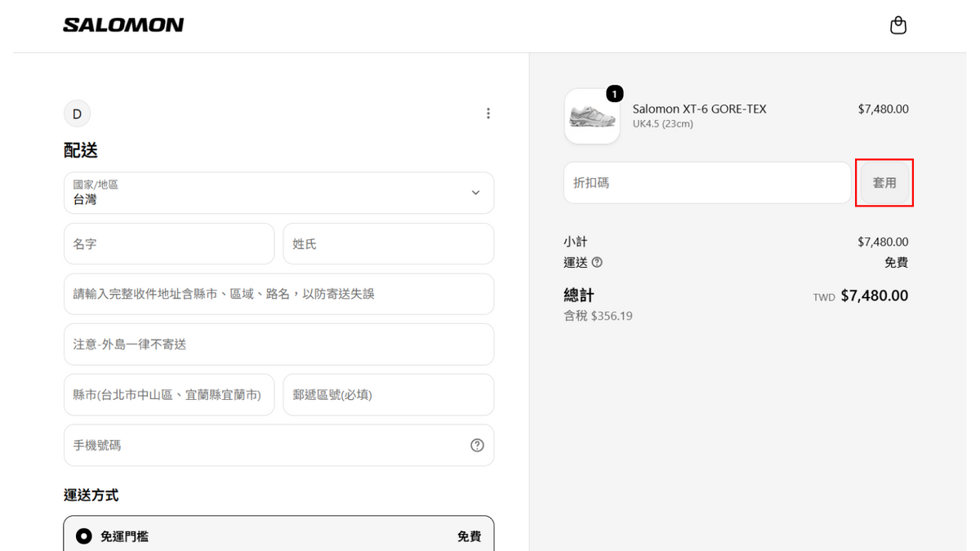Select the 免運門檻 shipping radio option
Viewport: 980px width, 551px height.
(x=84, y=536)
